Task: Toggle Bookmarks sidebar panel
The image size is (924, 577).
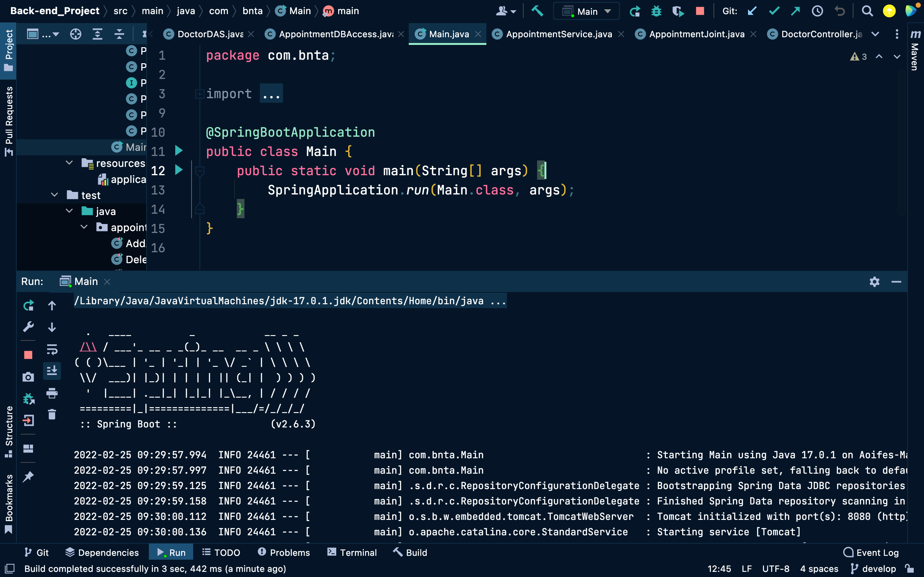Action: (x=8, y=504)
